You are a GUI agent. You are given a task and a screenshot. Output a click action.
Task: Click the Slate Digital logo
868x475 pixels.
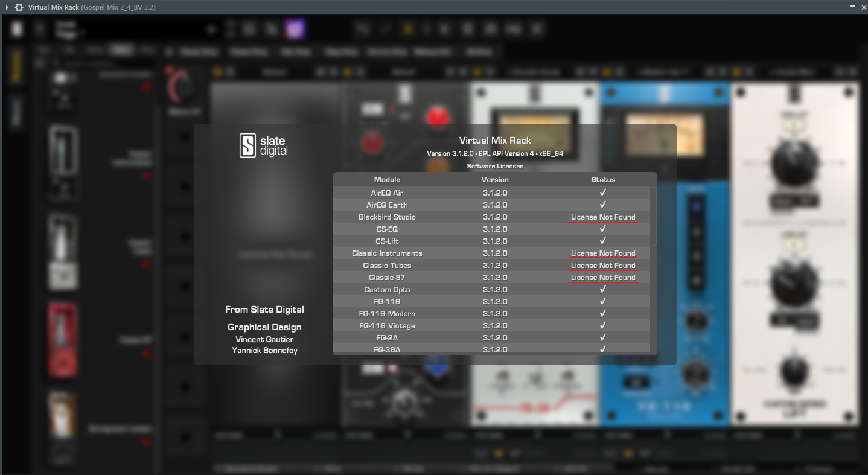click(264, 145)
